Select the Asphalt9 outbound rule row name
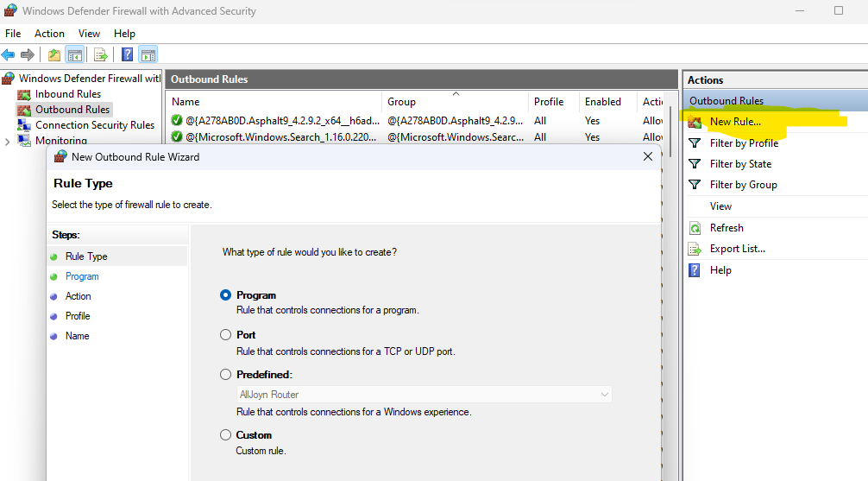 pos(282,120)
